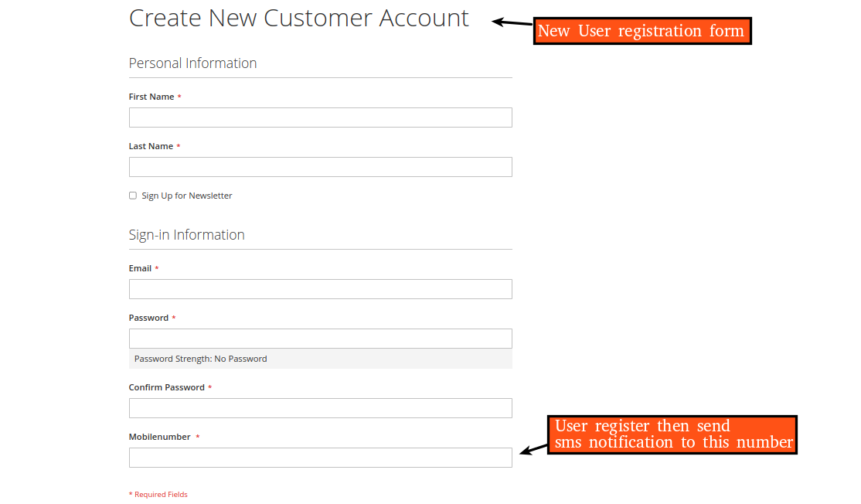This screenshot has height=504, width=861.
Task: Select the Confirm Password input field
Action: [320, 407]
